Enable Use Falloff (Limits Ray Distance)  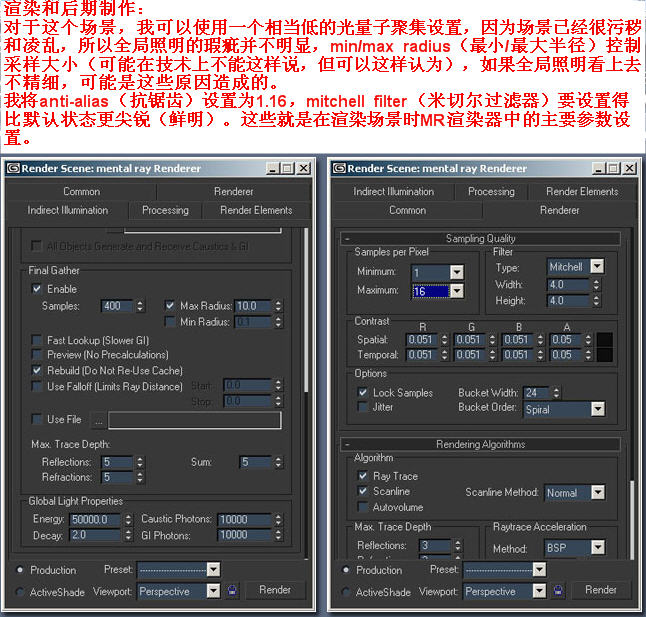point(37,386)
